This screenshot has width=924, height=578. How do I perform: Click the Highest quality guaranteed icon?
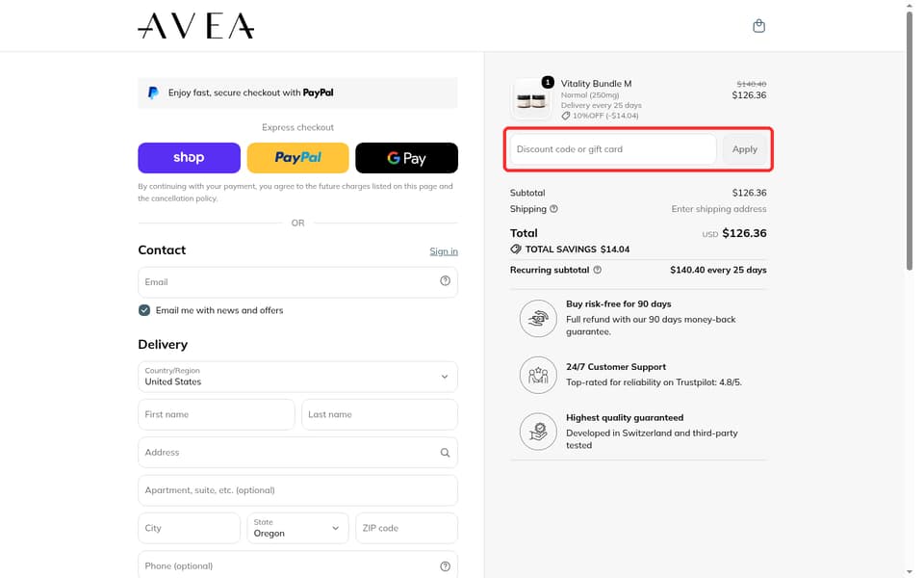point(538,432)
